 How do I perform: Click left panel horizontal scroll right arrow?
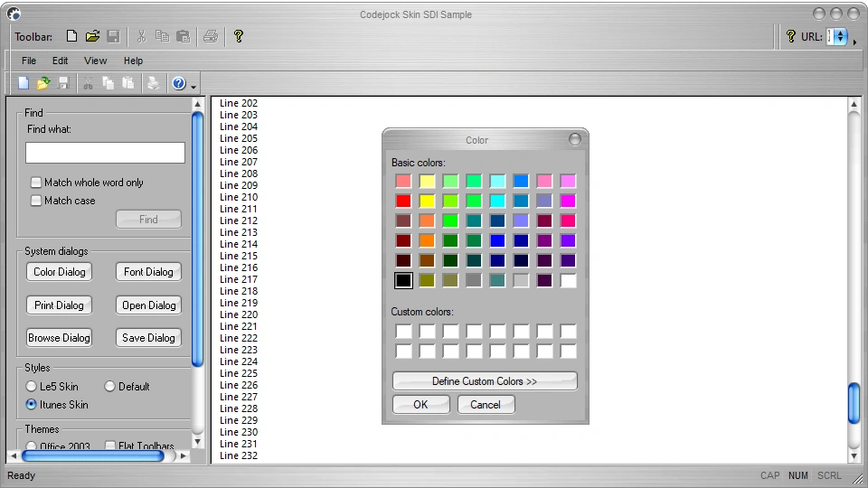(184, 455)
